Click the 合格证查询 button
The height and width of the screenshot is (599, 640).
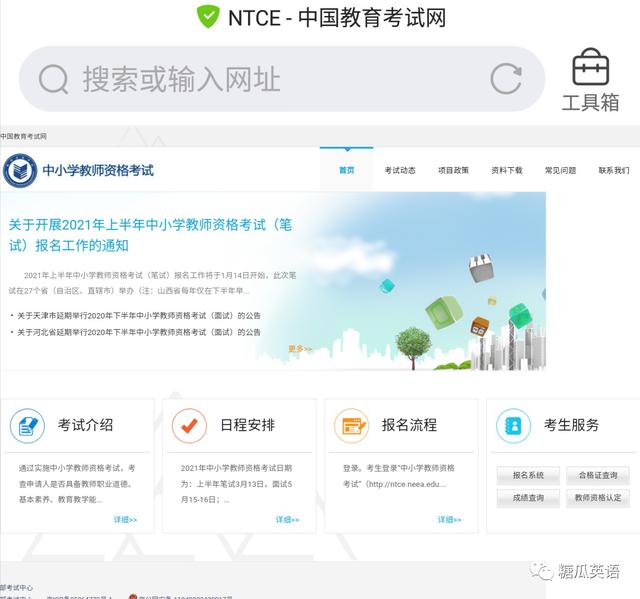[598, 475]
